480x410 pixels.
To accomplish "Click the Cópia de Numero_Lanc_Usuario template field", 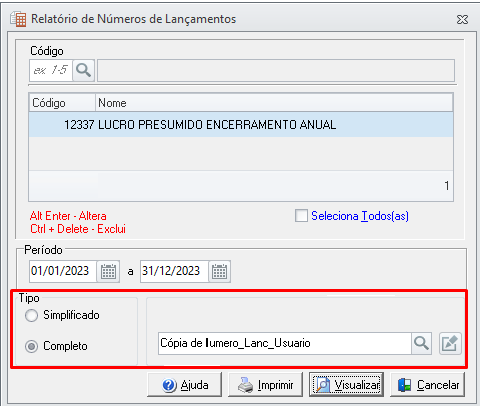I will click(285, 343).
